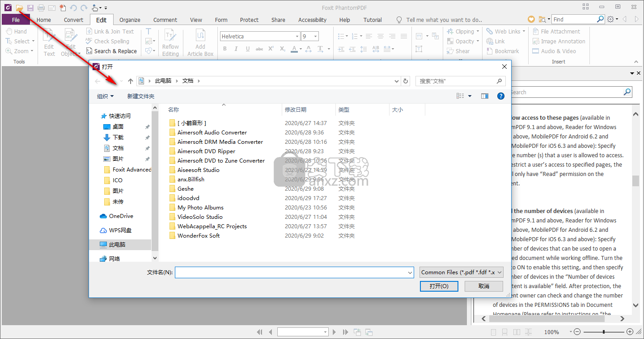Open the font color A dropdown
Screen dimensions: 644x339
pyautogui.click(x=301, y=49)
